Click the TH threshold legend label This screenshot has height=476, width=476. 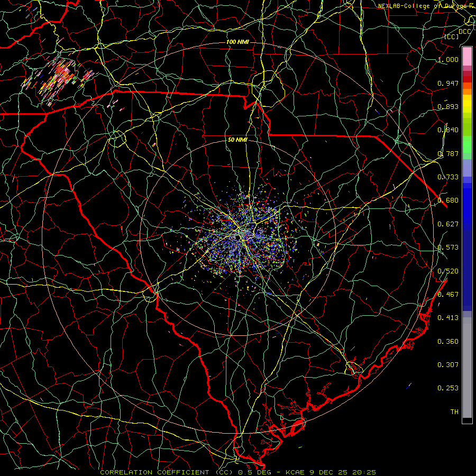tap(454, 412)
